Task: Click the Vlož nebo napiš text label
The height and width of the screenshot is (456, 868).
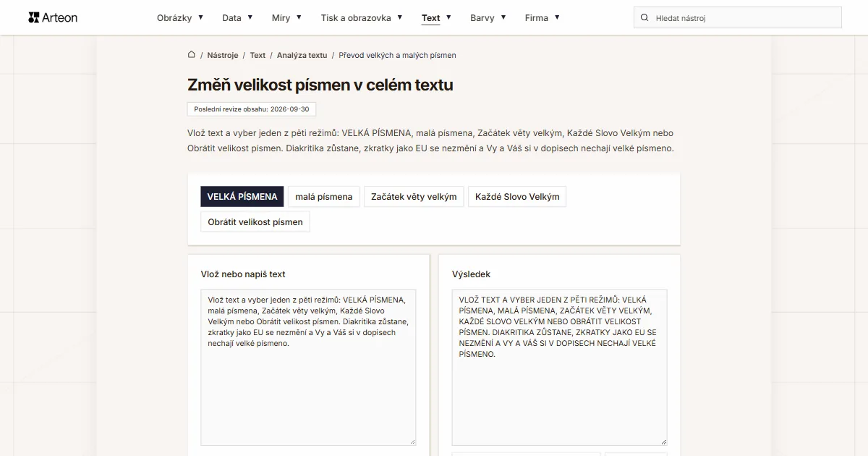Action: pyautogui.click(x=243, y=274)
